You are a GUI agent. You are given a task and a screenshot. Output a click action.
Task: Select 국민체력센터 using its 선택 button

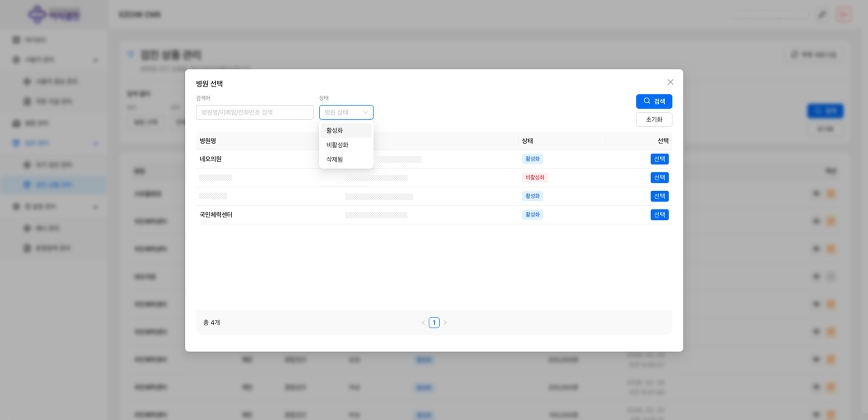(x=659, y=215)
